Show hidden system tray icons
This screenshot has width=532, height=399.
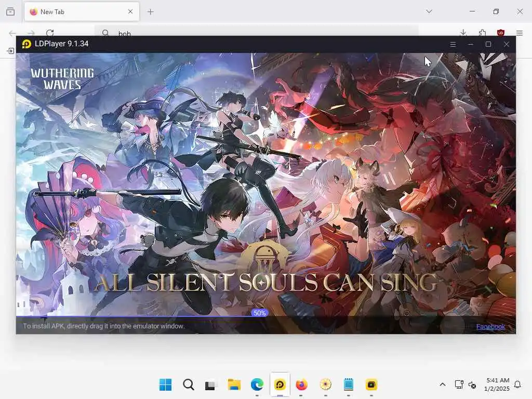click(x=443, y=384)
